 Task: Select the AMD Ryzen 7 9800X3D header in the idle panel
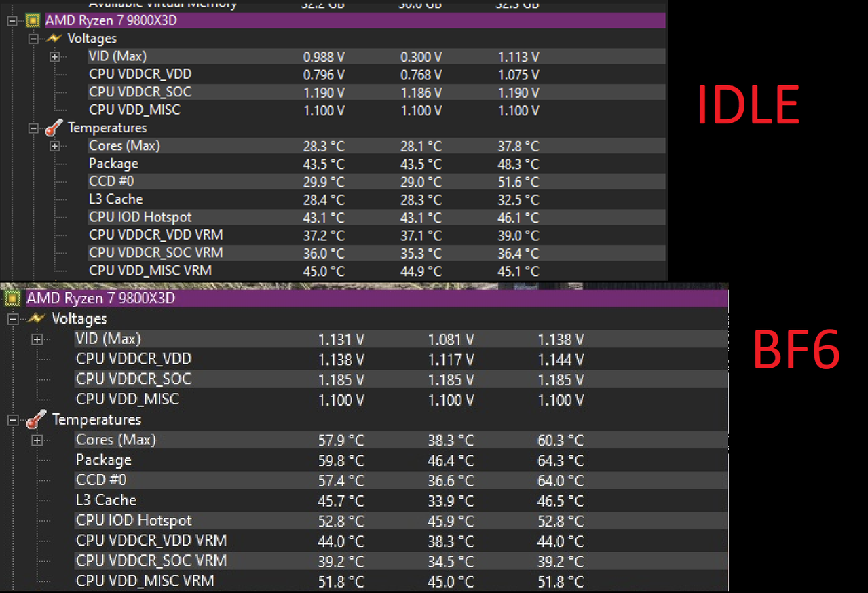[111, 20]
